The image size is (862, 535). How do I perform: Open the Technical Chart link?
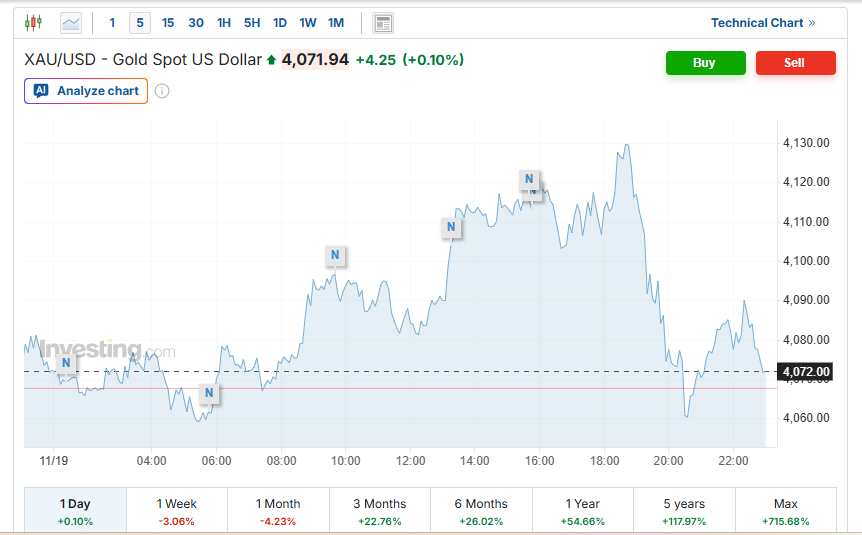(763, 23)
